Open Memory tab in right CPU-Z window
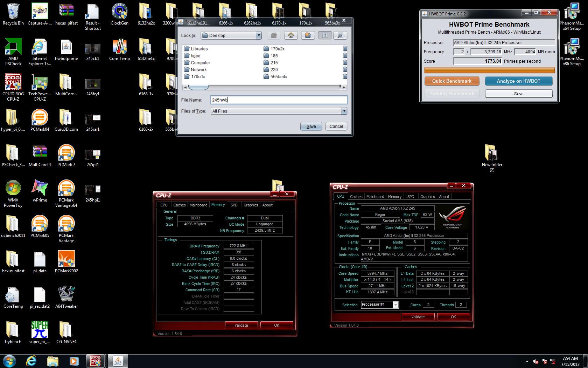Screen dimensions: 588x368 pos(394,197)
